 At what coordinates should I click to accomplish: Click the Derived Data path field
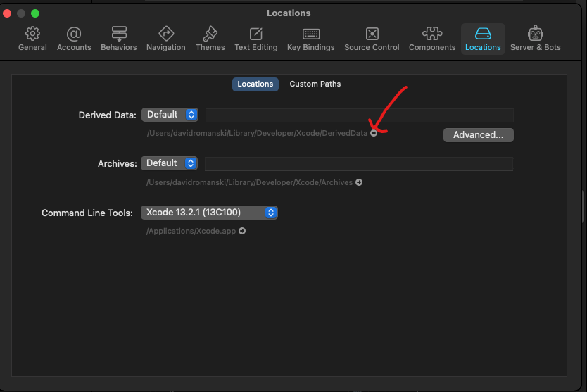359,115
